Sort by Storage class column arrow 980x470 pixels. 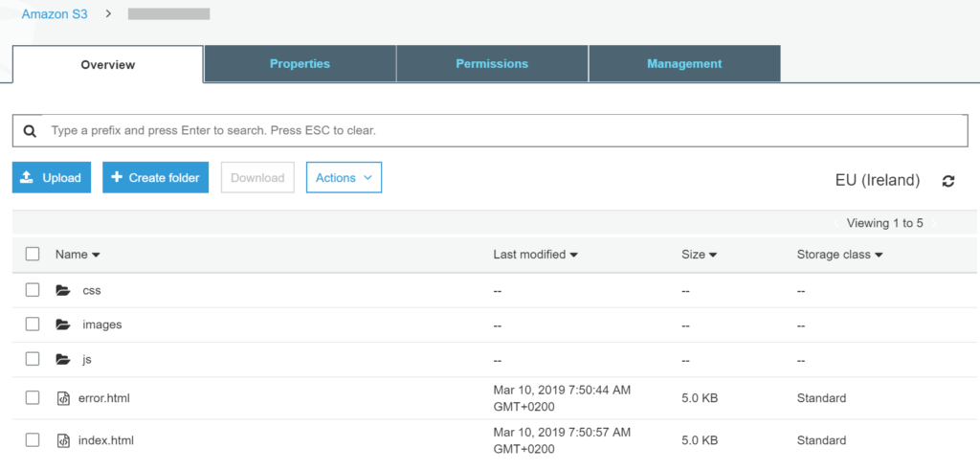(879, 255)
